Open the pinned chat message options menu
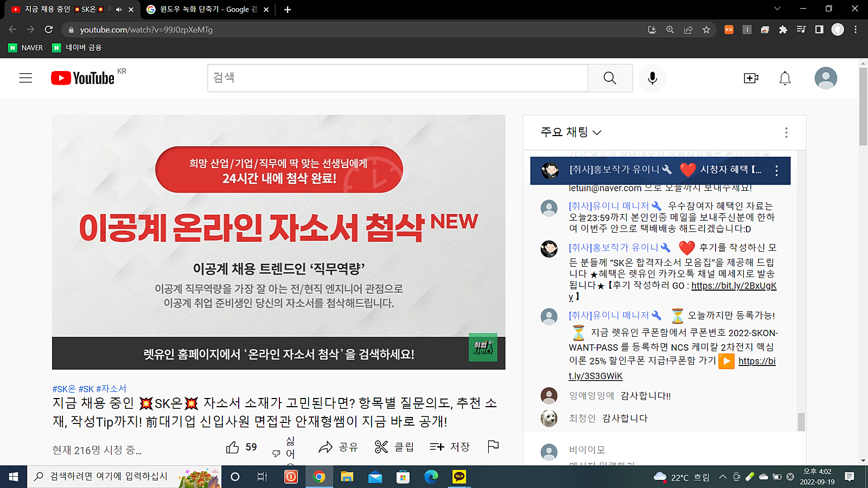The image size is (868, 488). tap(776, 170)
